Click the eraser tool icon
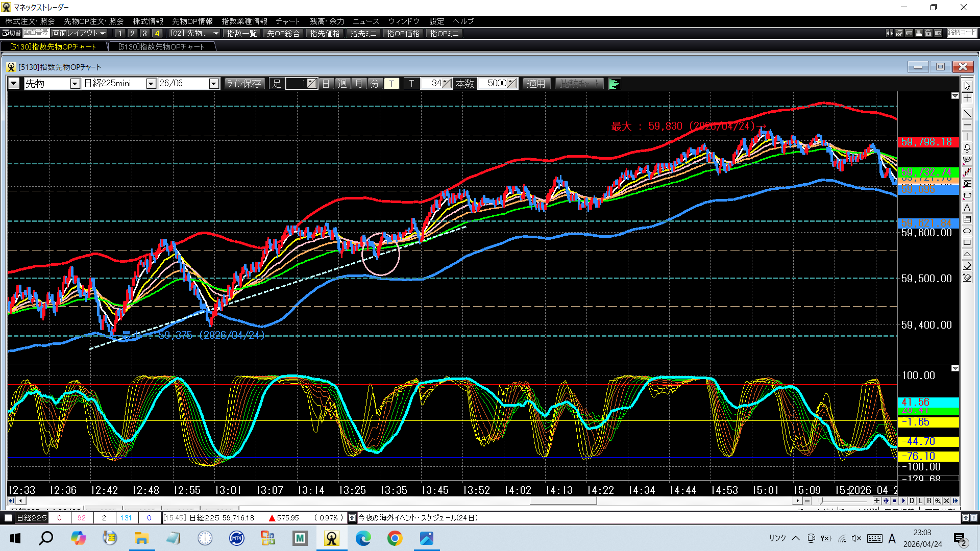 tap(967, 266)
